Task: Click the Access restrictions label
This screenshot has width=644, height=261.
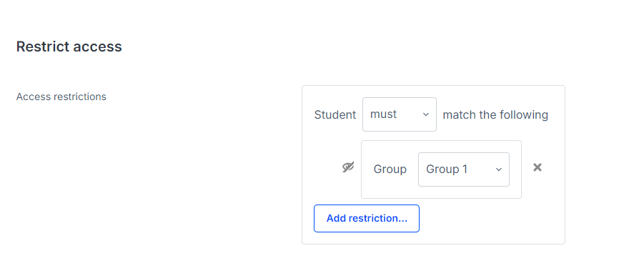Action: 61,97
